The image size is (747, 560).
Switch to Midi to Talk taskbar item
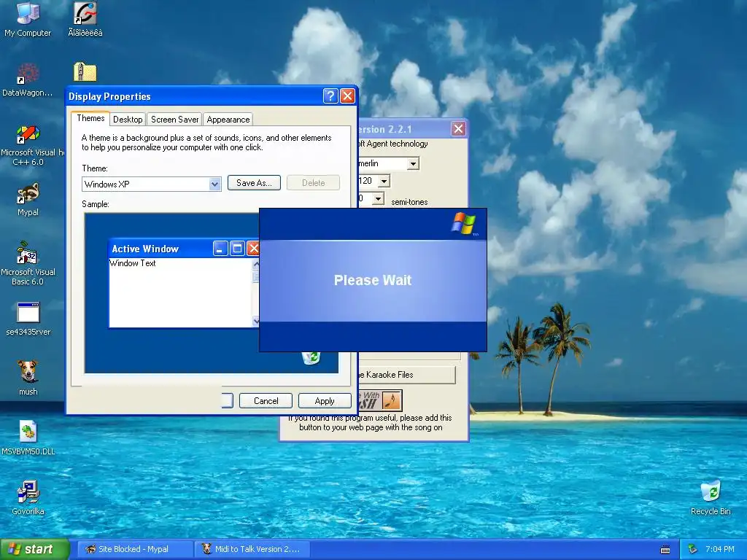click(x=252, y=549)
